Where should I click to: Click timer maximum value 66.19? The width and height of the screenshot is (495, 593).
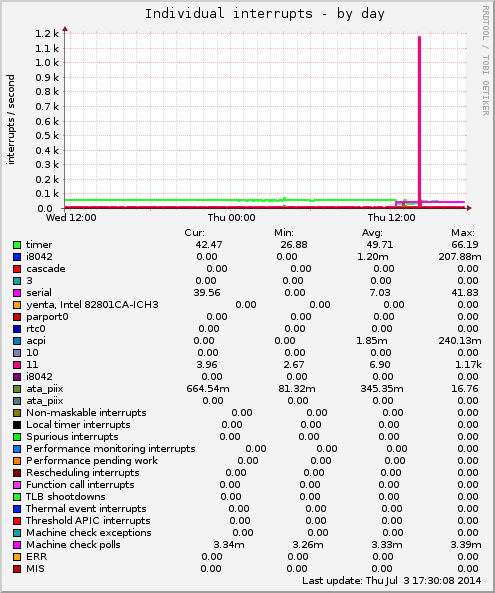click(465, 245)
